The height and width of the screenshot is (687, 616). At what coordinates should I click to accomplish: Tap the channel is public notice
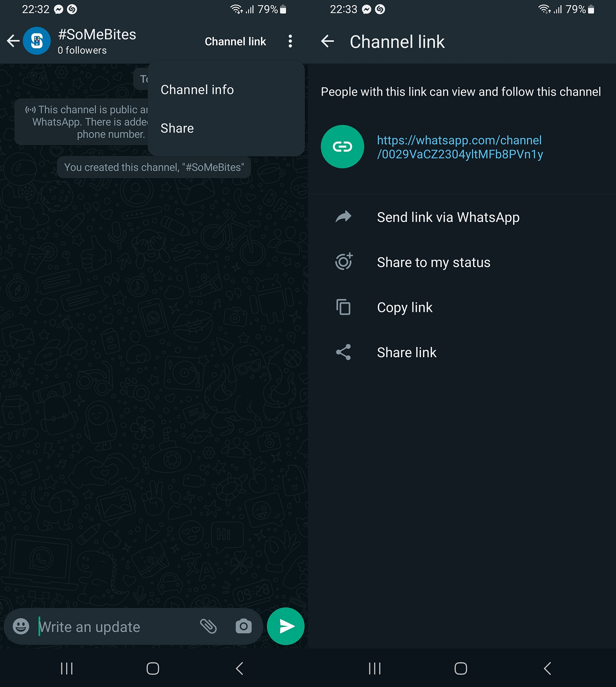click(81, 122)
